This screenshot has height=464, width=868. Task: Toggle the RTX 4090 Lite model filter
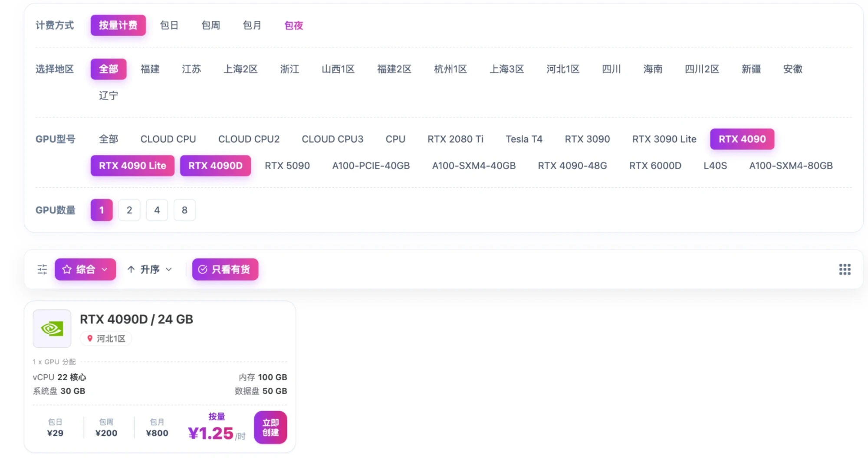(x=132, y=165)
